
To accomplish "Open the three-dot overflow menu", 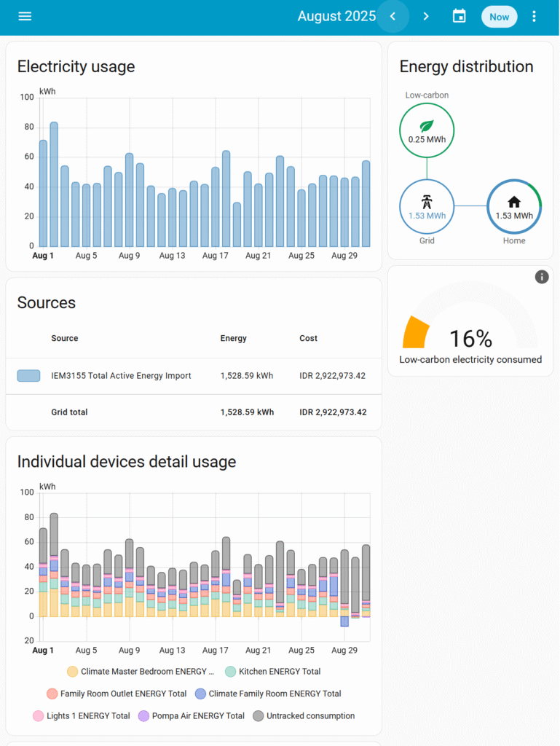I will (535, 16).
